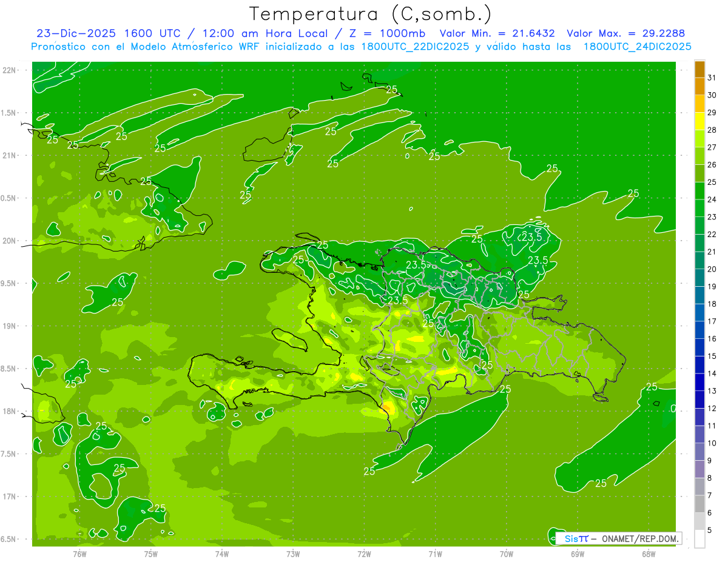
Task: Click the purple swatch between legend 8 and 9
Action: (x=699, y=469)
